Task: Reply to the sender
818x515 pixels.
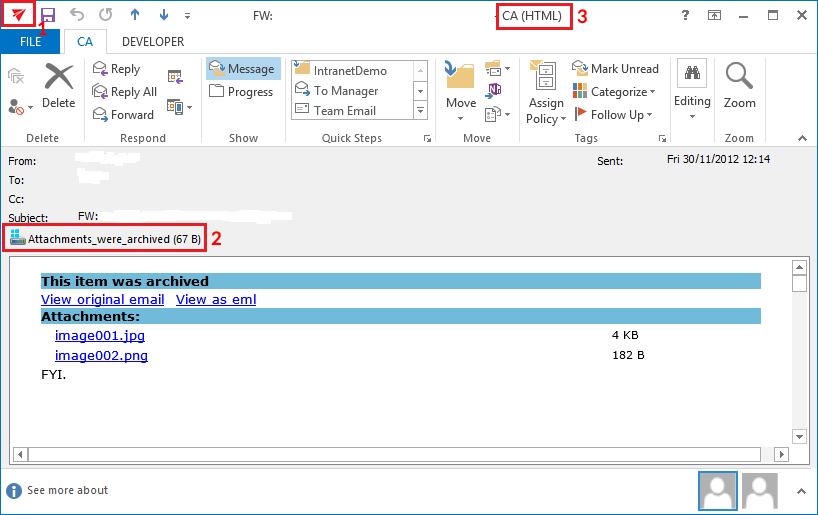Action: pyautogui.click(x=116, y=69)
